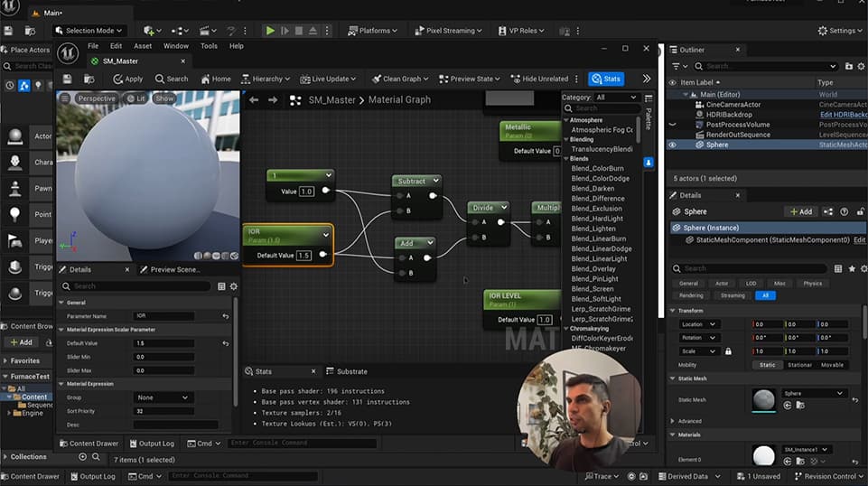The width and height of the screenshot is (868, 486).
Task: Click Save in main toolbar
Action: point(8,31)
